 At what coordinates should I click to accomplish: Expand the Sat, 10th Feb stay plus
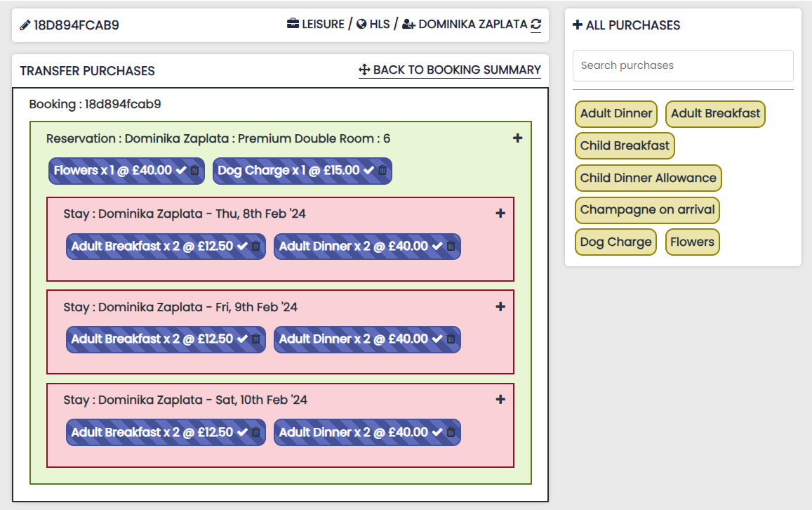[500, 400]
